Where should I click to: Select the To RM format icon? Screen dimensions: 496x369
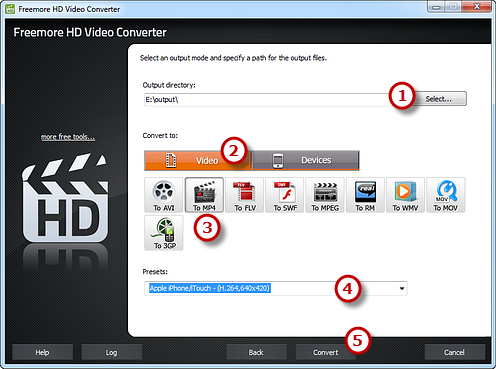[x=365, y=195]
